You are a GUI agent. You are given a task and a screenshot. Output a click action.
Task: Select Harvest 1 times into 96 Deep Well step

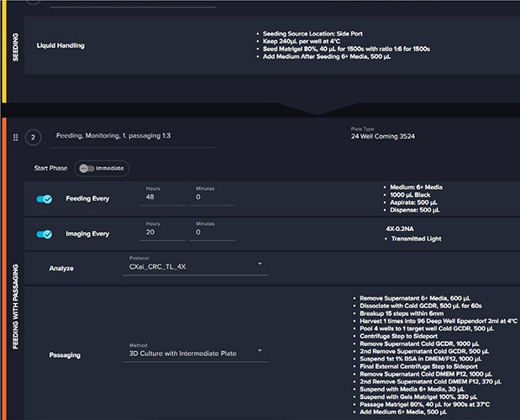point(439,321)
